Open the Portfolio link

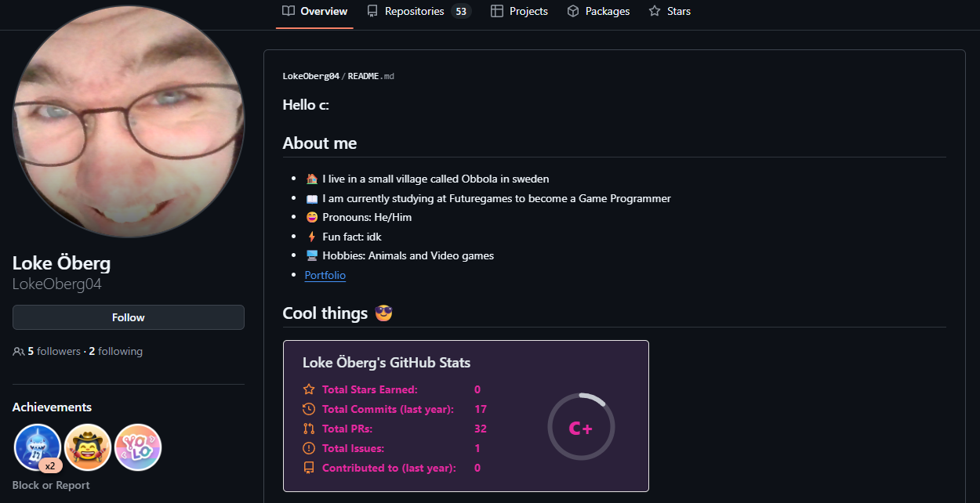[325, 276]
